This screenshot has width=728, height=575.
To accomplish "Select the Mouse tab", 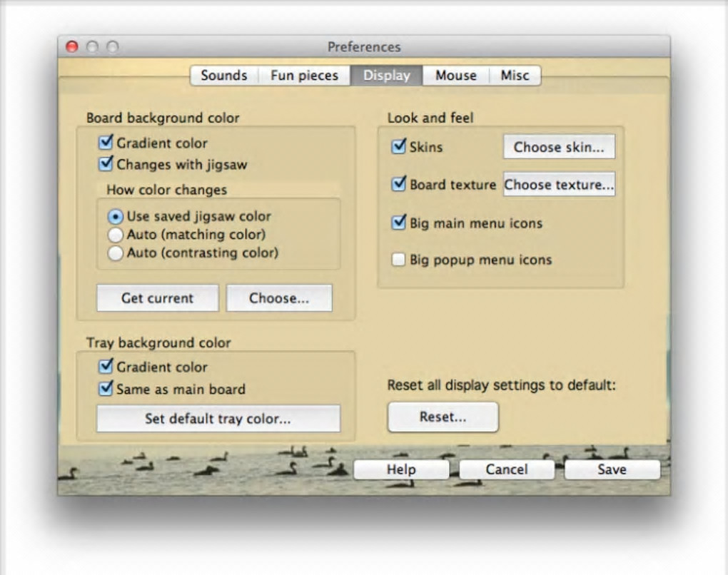I will coord(455,76).
